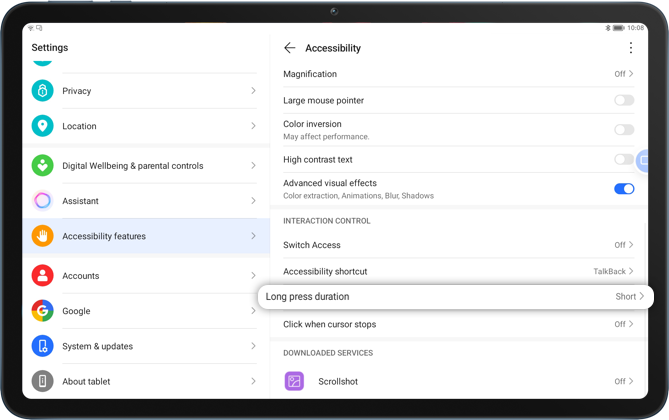Tap the Digital Wellbeing icon
The image size is (669, 420).
coord(42,166)
